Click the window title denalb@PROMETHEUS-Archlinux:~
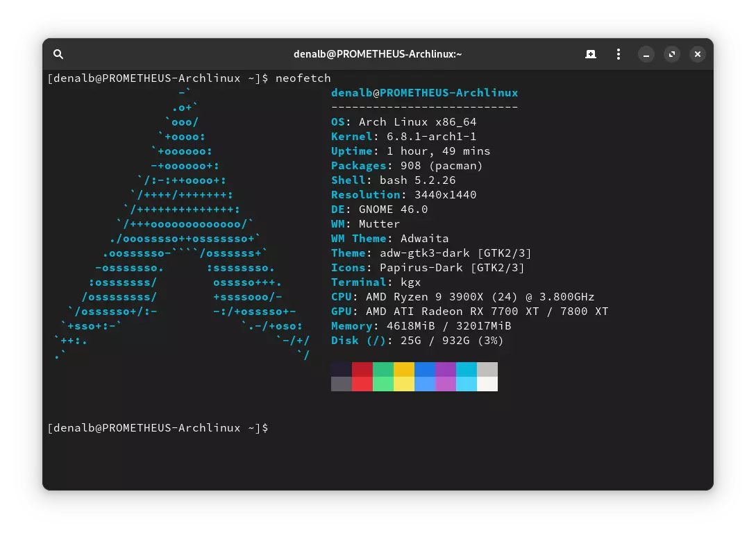The height and width of the screenshot is (537, 756). tap(378, 54)
